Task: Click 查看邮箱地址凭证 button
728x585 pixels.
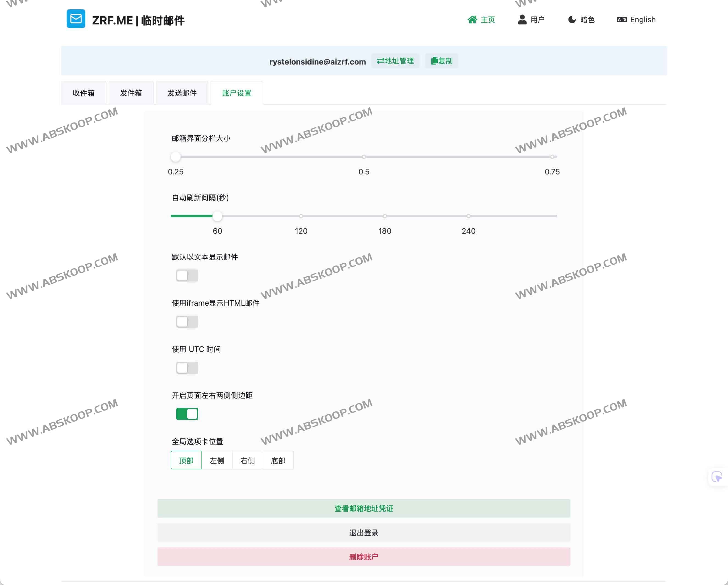Action: click(363, 508)
